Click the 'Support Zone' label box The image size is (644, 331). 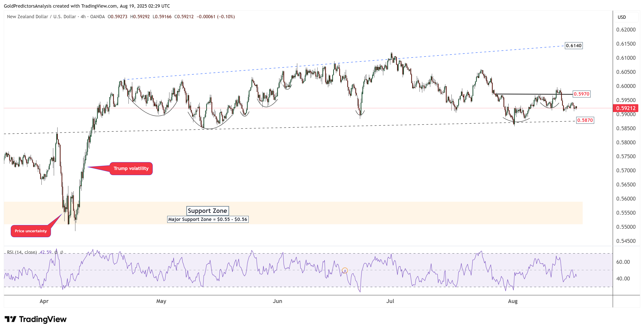[x=207, y=211]
